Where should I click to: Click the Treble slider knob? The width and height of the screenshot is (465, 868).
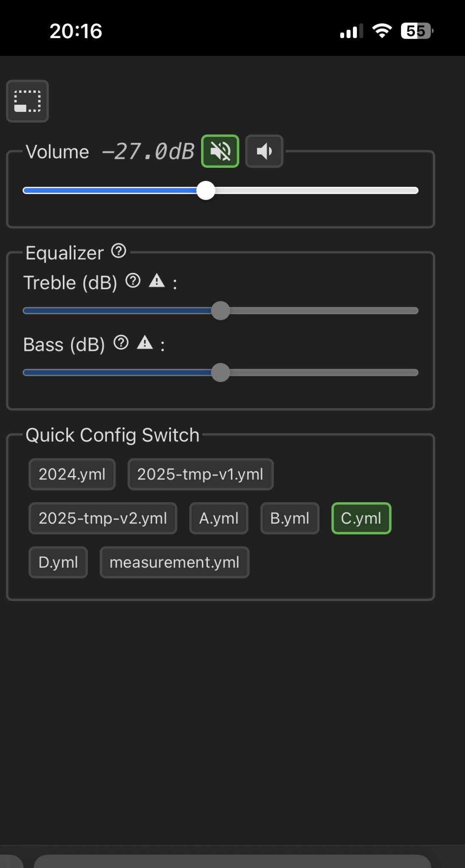click(221, 311)
